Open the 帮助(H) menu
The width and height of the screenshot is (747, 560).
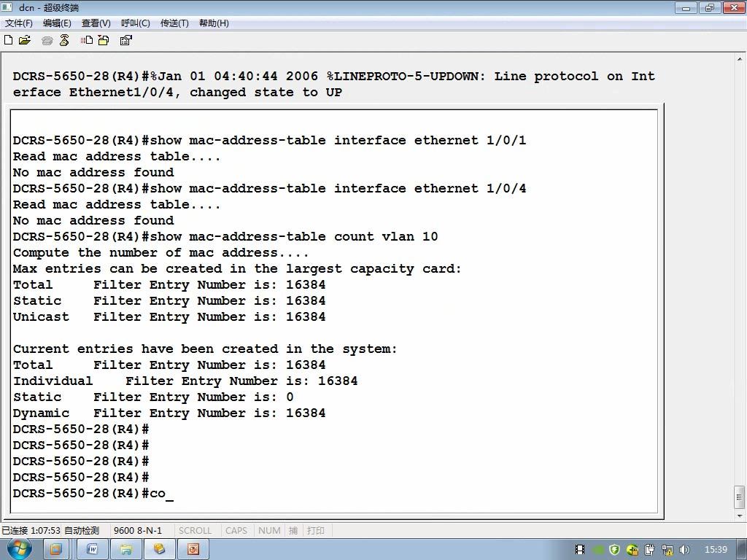point(214,23)
